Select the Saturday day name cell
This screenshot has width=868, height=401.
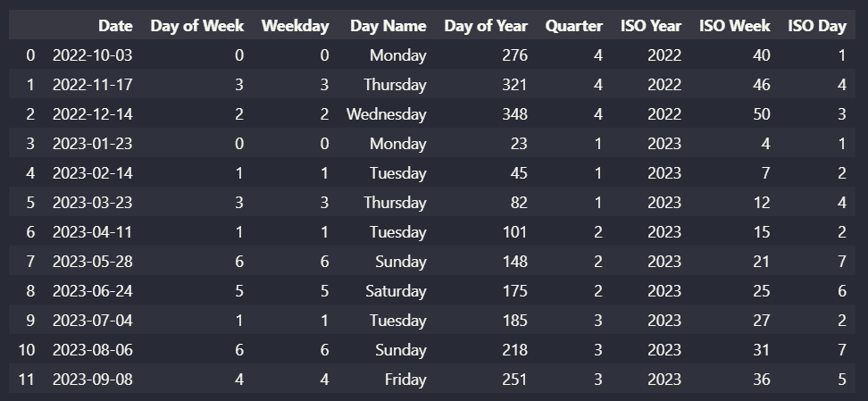396,291
